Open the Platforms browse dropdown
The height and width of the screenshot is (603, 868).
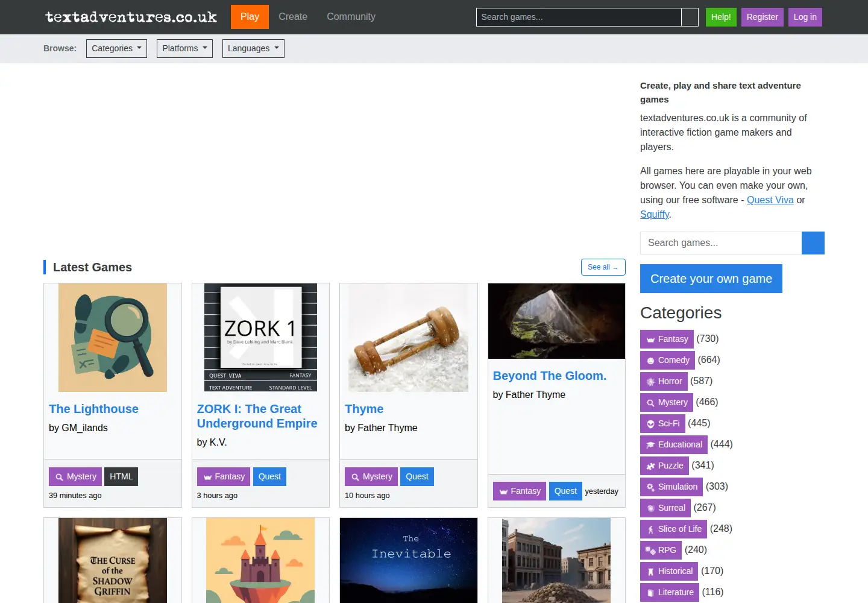tap(184, 48)
